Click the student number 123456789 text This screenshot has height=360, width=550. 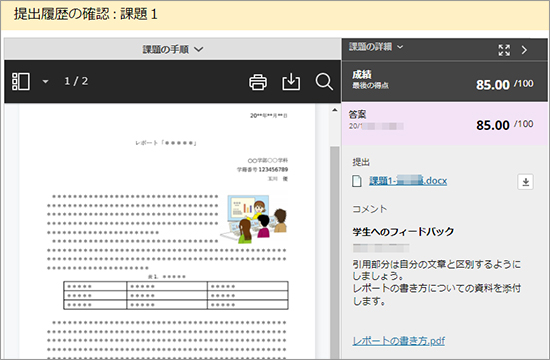(273, 169)
